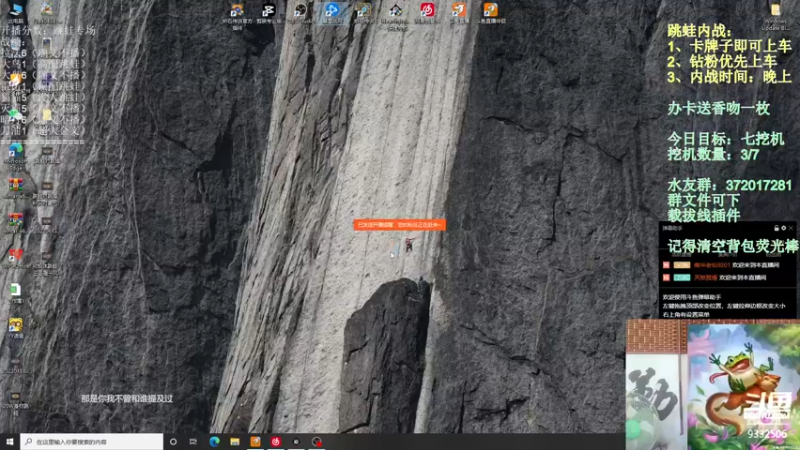Open Microsoft Edge from the taskbar
Viewport: 800px width, 450px height.
tap(214, 441)
